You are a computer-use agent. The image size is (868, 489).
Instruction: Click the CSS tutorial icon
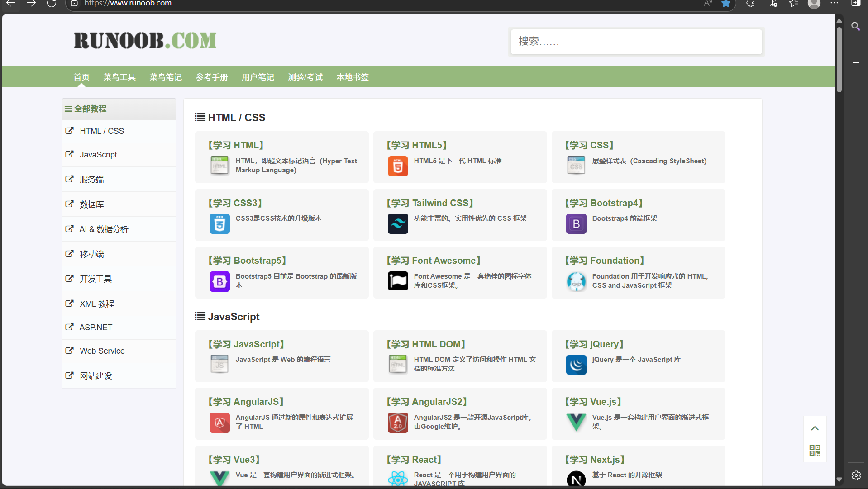576,166
